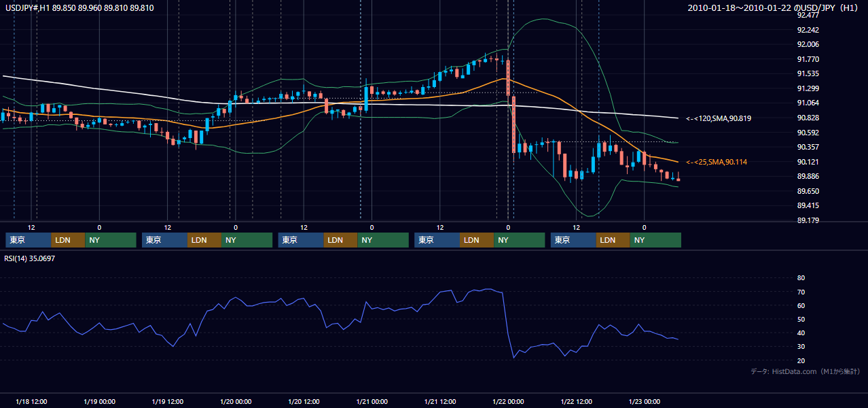
Task: Click the 1/22 12:00 time axis label
Action: (x=577, y=402)
